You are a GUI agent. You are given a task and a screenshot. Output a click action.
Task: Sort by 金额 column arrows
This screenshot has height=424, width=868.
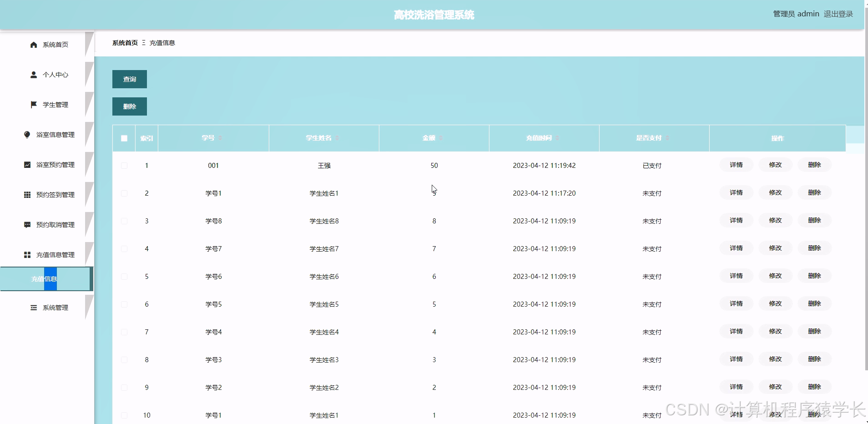[441, 138]
